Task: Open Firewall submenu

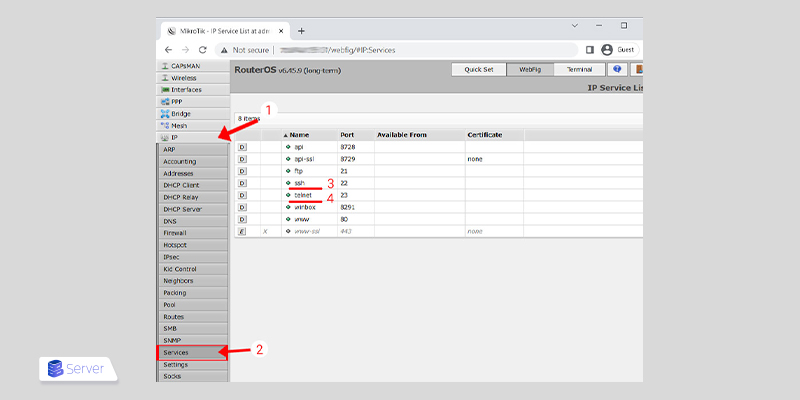Action: point(193,233)
